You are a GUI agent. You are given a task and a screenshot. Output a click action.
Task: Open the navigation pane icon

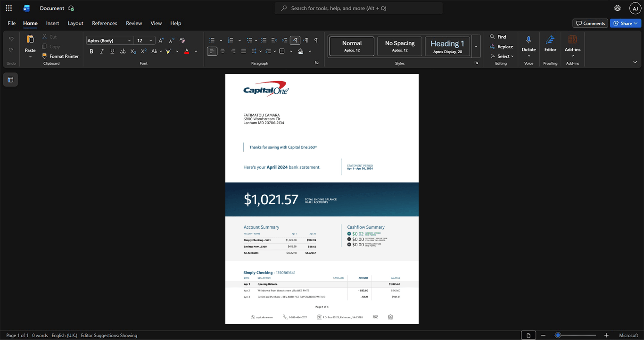tap(10, 80)
